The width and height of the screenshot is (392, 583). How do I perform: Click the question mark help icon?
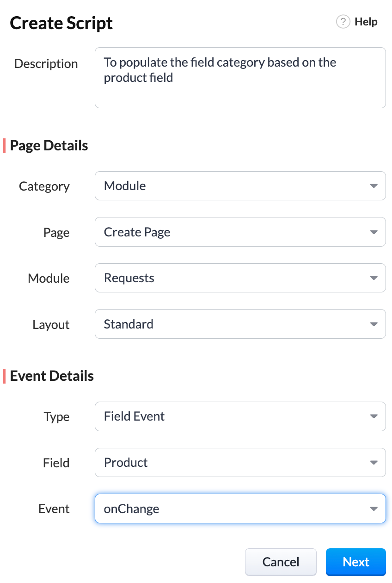(x=343, y=22)
